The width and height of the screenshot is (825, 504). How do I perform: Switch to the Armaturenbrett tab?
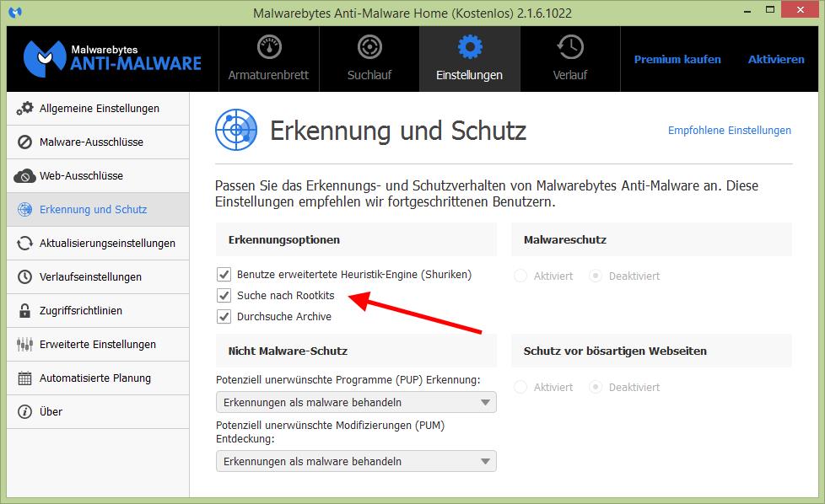click(269, 59)
